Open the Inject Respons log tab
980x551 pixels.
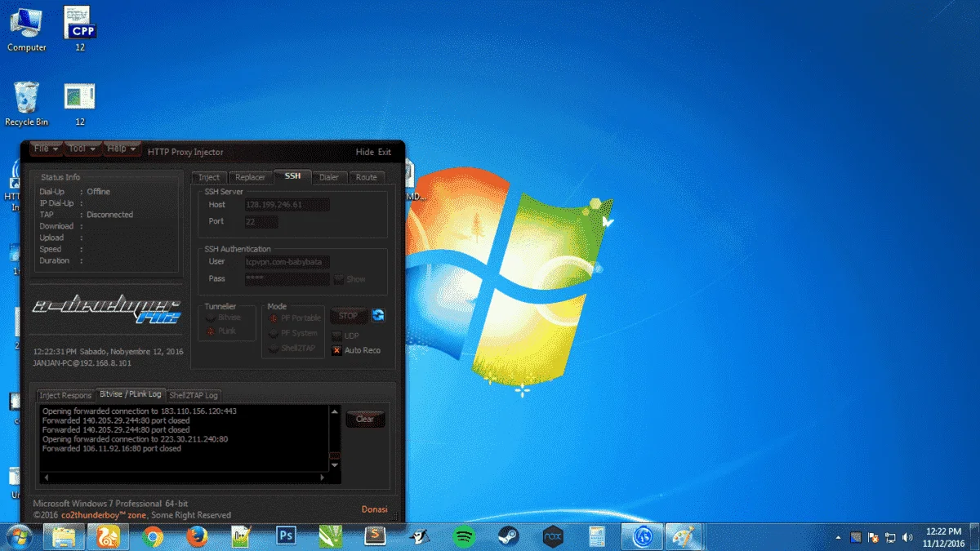66,395
